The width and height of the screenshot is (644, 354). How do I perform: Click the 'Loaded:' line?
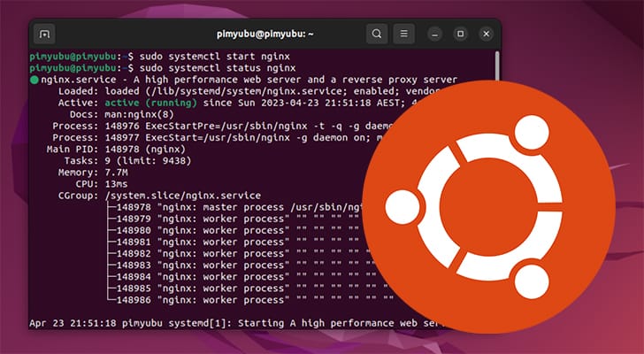(249, 91)
